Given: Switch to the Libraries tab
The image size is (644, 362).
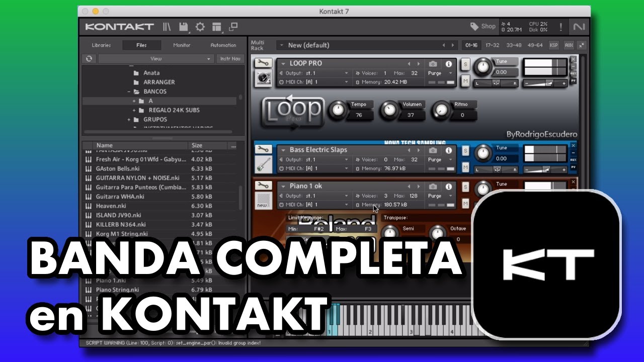Looking at the screenshot, I should click(101, 45).
